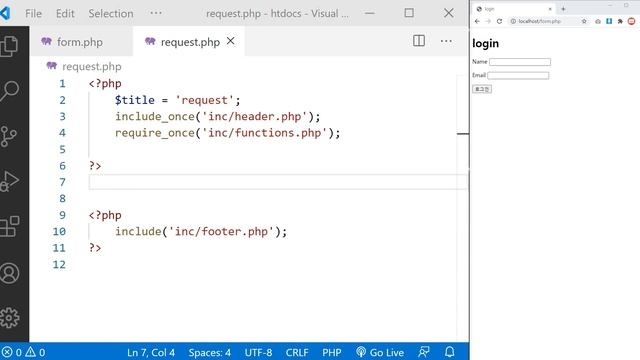Select the login browser tab
This screenshot has width=640, height=360.
point(514,9)
